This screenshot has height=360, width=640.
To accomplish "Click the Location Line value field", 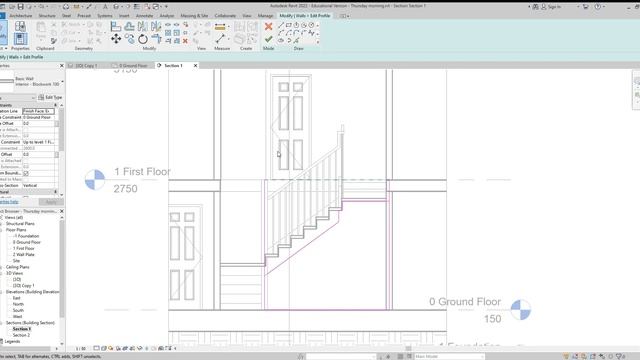I will pos(38,111).
